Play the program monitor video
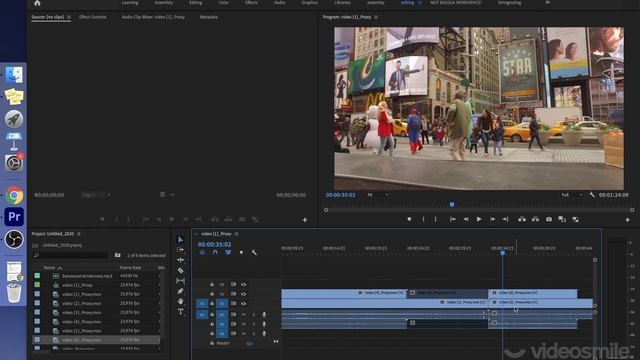The width and height of the screenshot is (640, 360). (x=479, y=220)
